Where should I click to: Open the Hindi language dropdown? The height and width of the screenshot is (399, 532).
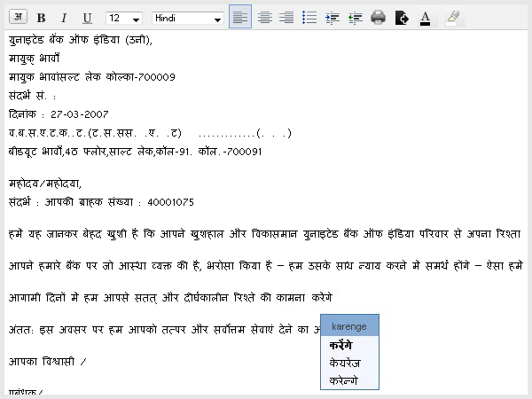[188, 18]
